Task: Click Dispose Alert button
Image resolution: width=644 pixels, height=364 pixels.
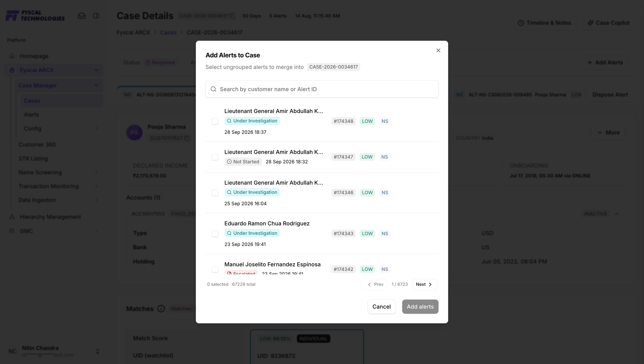Action: pyautogui.click(x=610, y=95)
